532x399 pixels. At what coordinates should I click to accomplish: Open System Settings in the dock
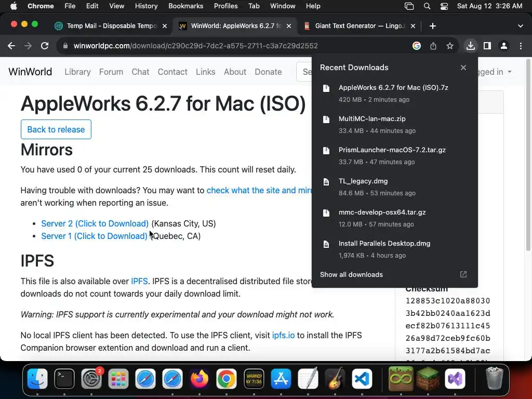click(91, 379)
